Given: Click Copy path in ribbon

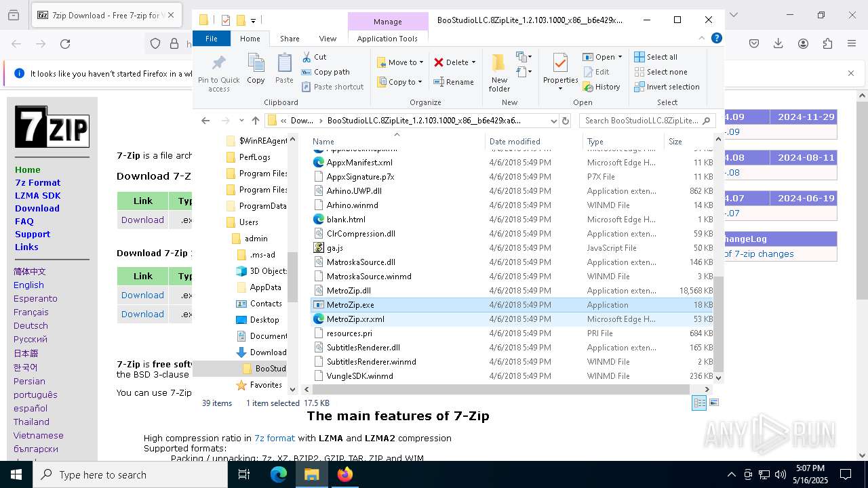Looking at the screenshot, I should coord(325,72).
